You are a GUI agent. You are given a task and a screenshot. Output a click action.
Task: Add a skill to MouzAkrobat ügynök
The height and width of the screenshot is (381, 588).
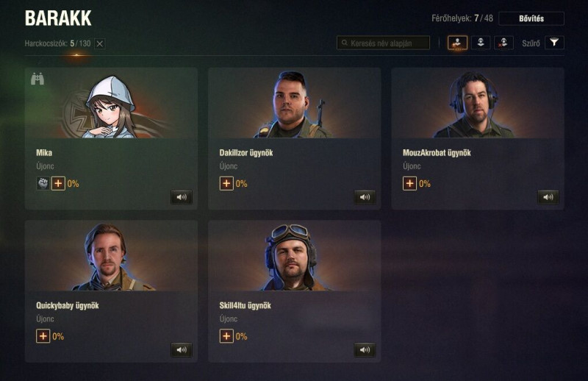click(x=409, y=184)
